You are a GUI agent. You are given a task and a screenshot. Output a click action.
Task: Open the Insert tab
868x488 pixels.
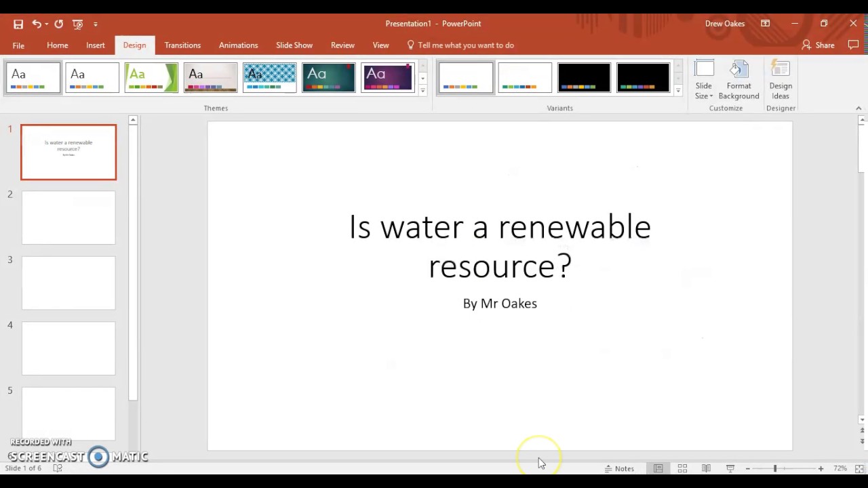pyautogui.click(x=96, y=45)
